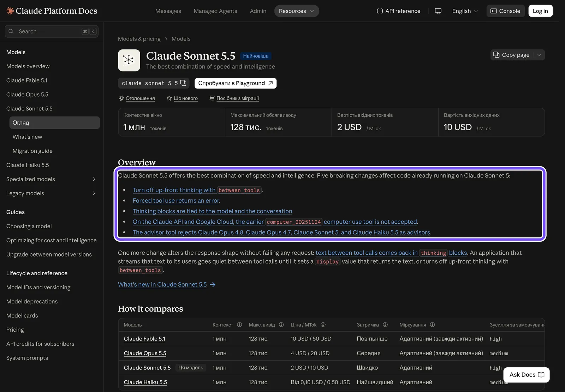Copy the claude-sonnet-5-5 model ID
Screen dimensions: 565x392
[183, 83]
